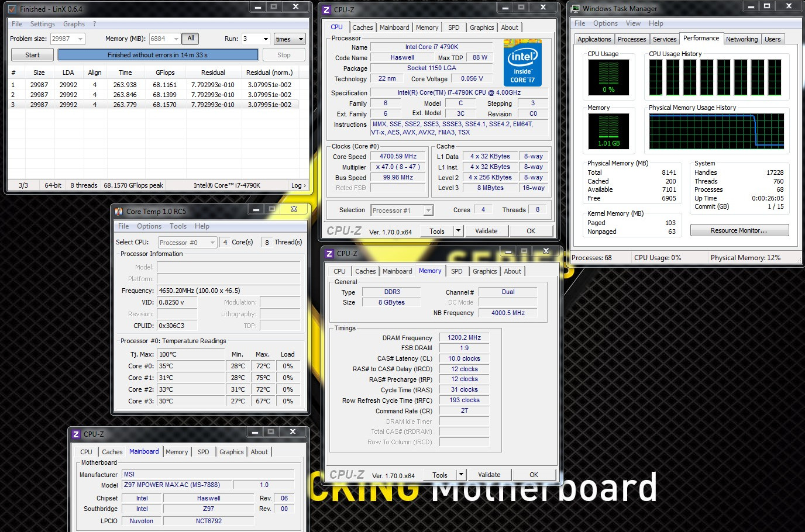Image resolution: width=805 pixels, height=532 pixels.
Task: Open the Graphs menu in LinX
Action: pyautogui.click(x=74, y=24)
